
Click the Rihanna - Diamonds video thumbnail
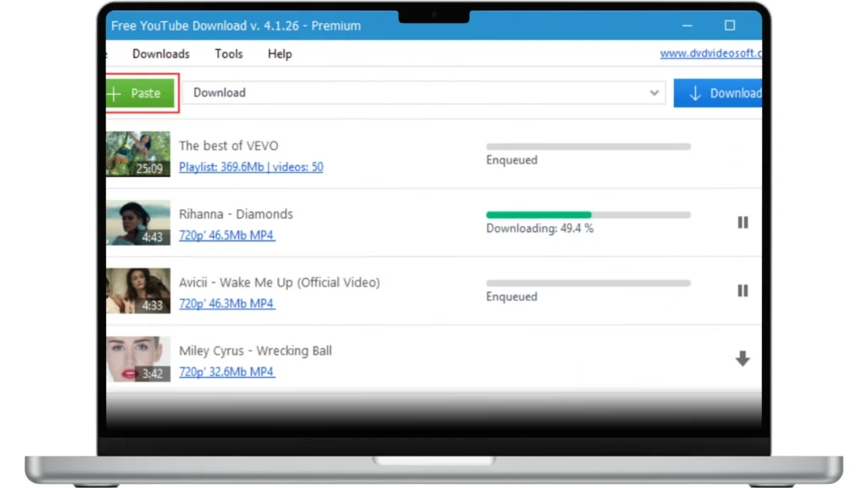(x=138, y=222)
